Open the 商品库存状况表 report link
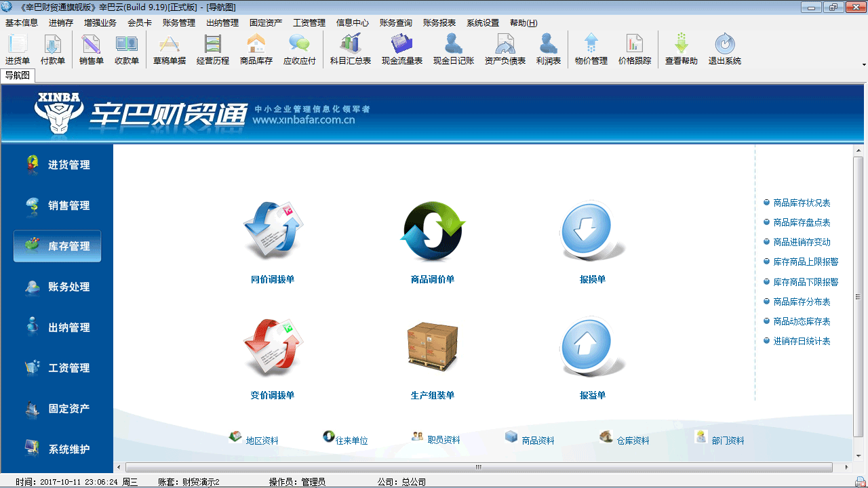Screen dimensions: 868x488 click(x=802, y=203)
